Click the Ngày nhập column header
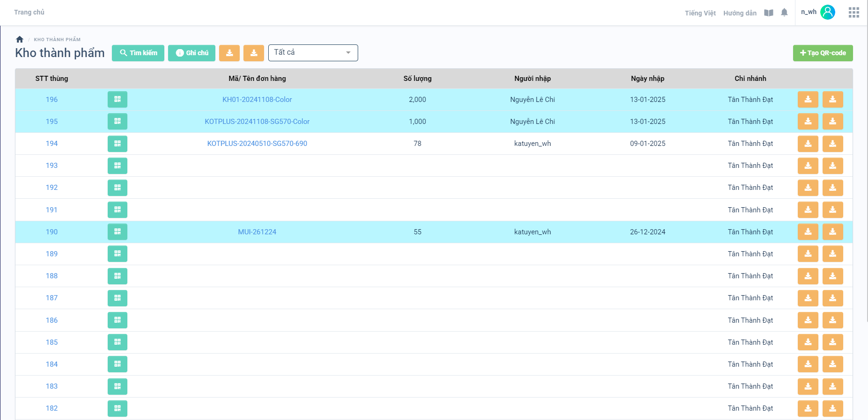 [647, 79]
